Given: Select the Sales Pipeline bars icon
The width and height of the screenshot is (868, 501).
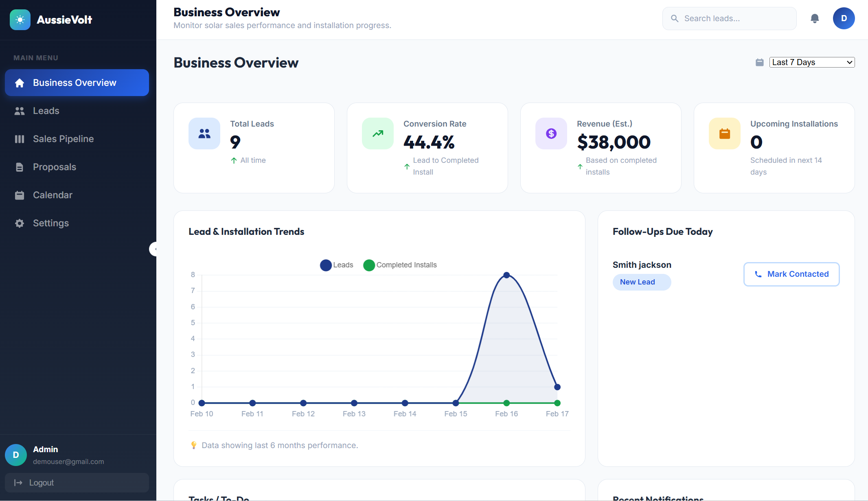Looking at the screenshot, I should pyautogui.click(x=20, y=139).
